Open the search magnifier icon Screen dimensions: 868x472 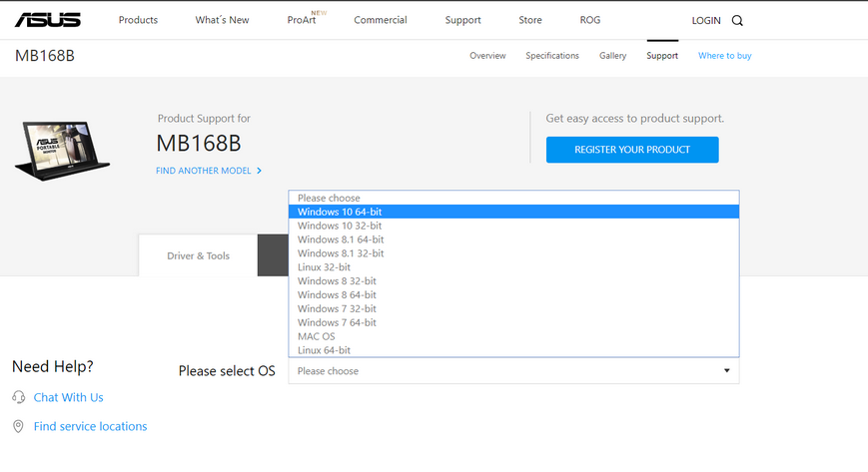[737, 21]
